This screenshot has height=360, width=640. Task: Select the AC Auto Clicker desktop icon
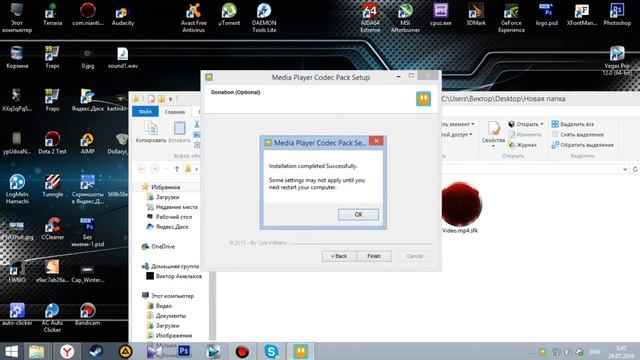point(52,317)
